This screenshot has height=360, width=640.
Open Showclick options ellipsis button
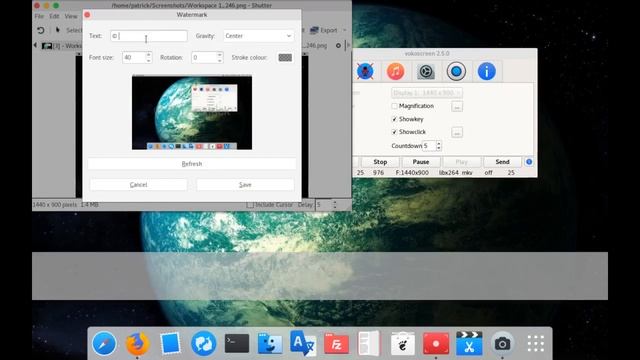457,132
